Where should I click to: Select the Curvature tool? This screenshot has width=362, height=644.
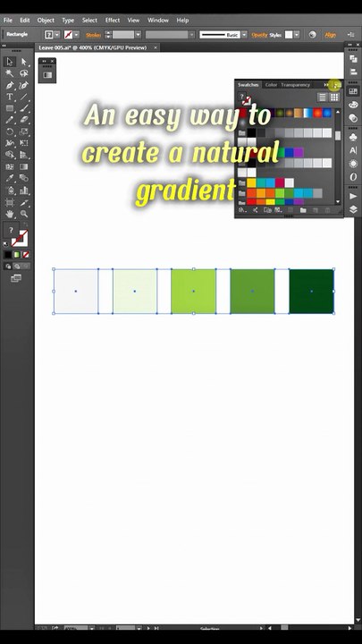(24, 86)
